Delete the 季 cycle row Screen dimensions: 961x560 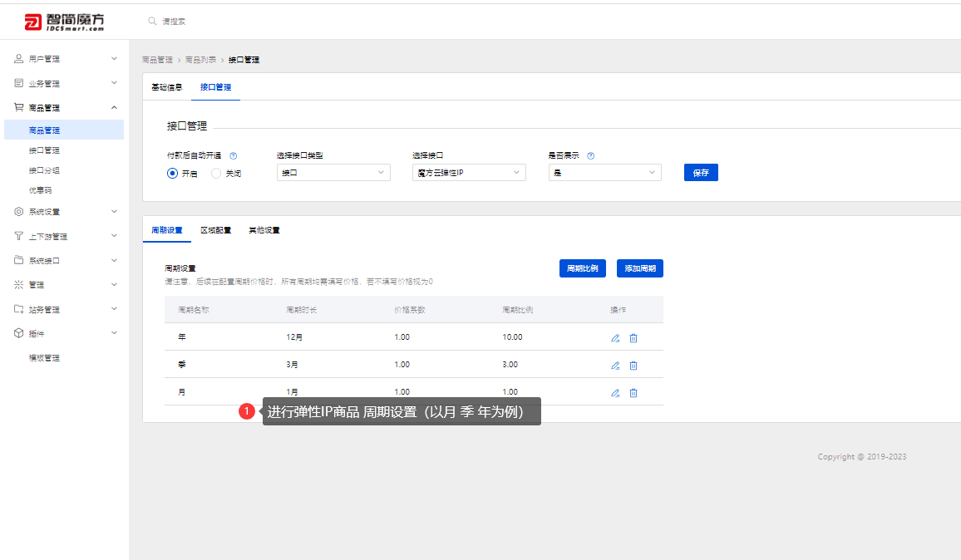[633, 366]
